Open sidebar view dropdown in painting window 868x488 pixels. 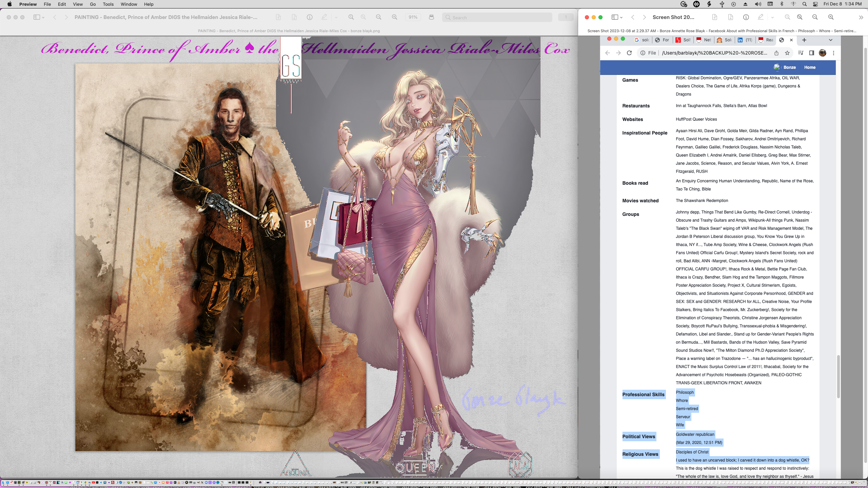pos(43,18)
